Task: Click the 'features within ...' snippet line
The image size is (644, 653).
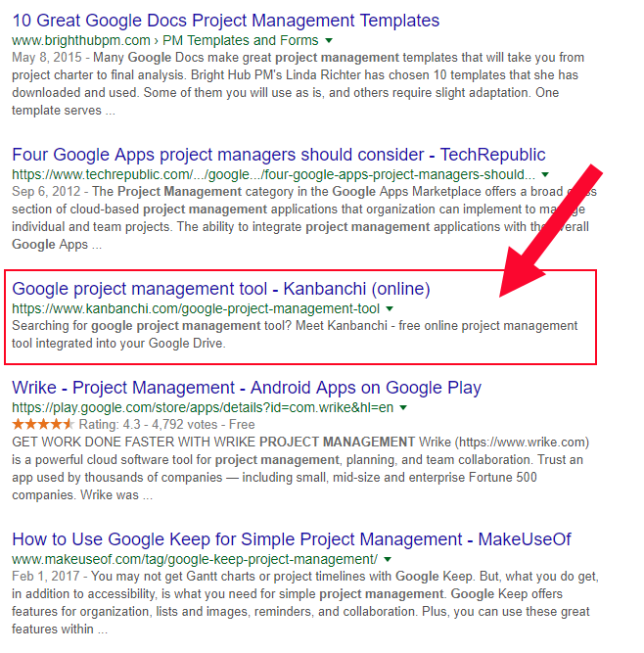Action: coord(60,630)
